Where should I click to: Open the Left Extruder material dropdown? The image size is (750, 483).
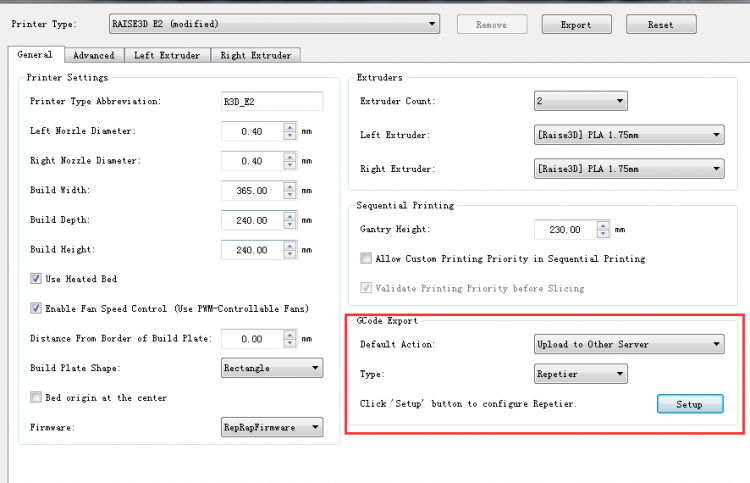tap(629, 135)
